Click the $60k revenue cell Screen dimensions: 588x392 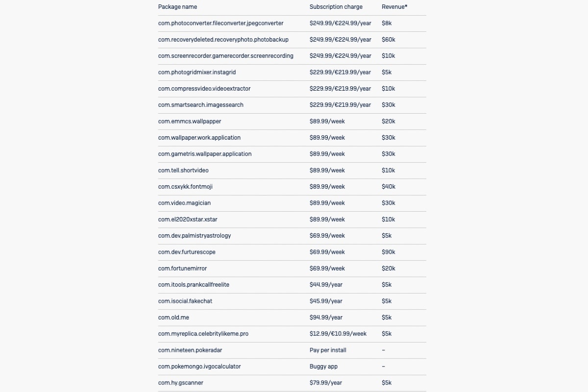(x=389, y=40)
